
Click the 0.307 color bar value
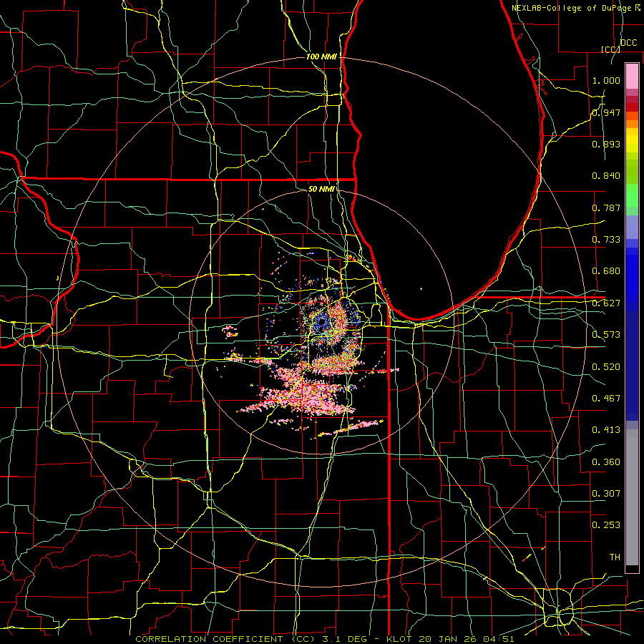coord(606,494)
